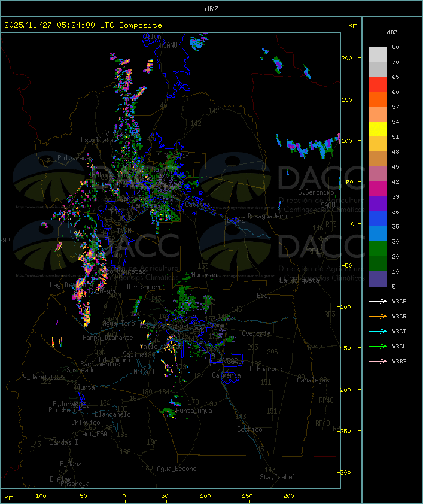Viewport: 423px width, 504px height.
Task: Click the Agua_Toro map label
Action: 118,323
